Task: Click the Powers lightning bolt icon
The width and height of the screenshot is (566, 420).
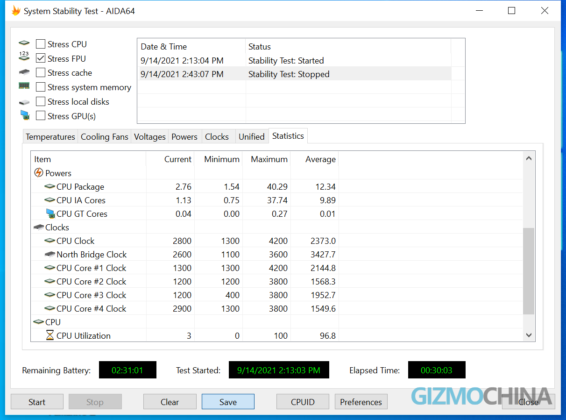Action: point(39,173)
